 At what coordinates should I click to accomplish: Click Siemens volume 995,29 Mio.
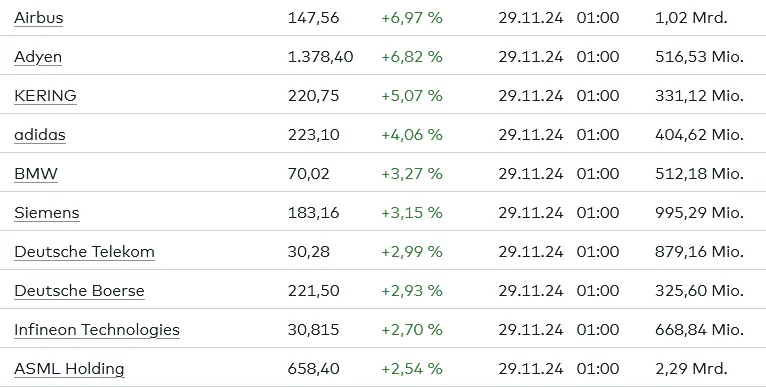coord(699,213)
